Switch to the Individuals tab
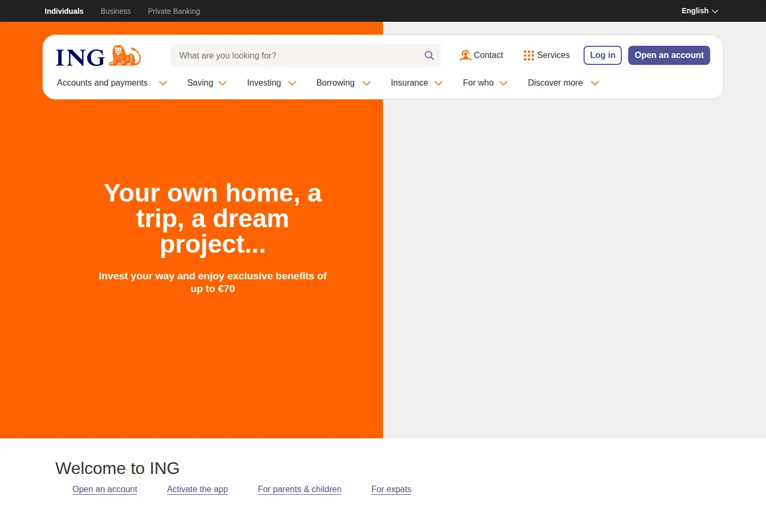This screenshot has width=766, height=532. point(64,11)
